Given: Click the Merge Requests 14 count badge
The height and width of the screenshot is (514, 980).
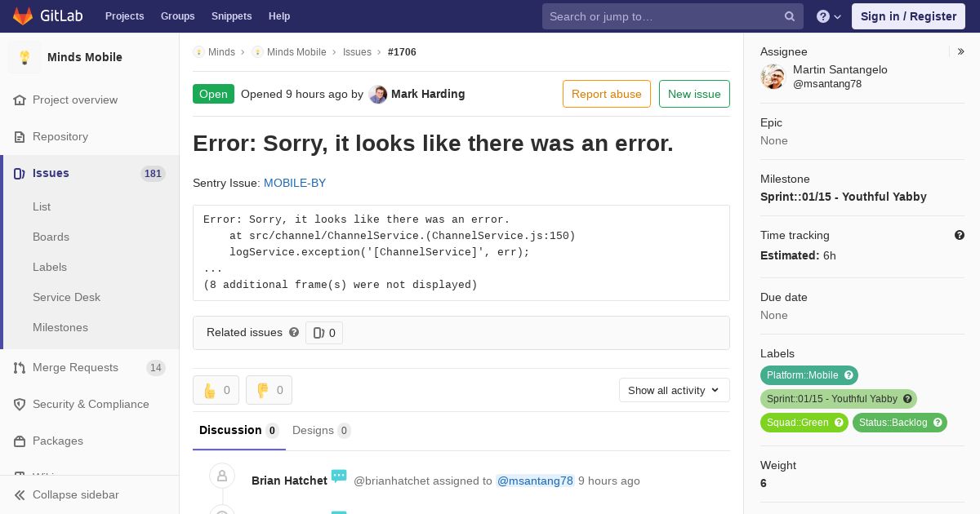Looking at the screenshot, I should (156, 368).
